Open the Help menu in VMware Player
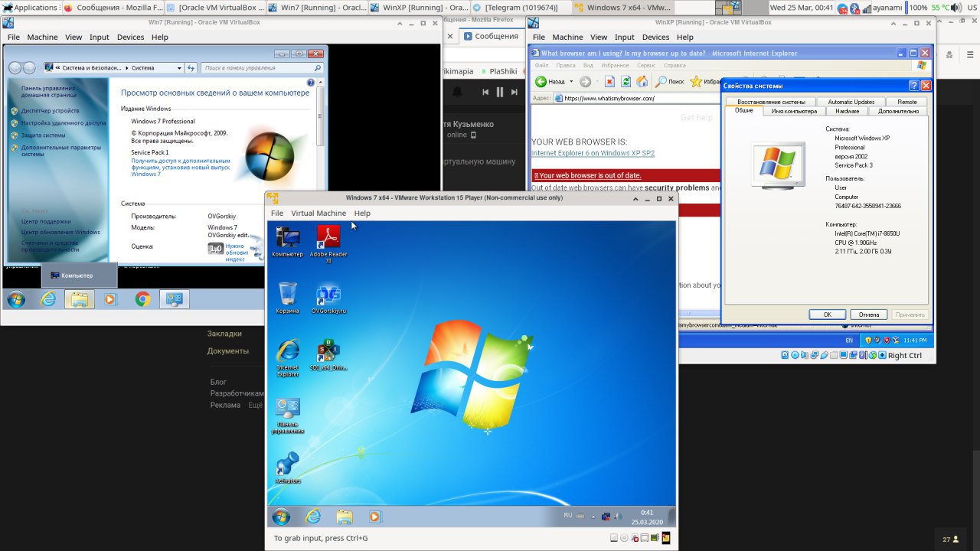The height and width of the screenshot is (551, 980). (362, 214)
